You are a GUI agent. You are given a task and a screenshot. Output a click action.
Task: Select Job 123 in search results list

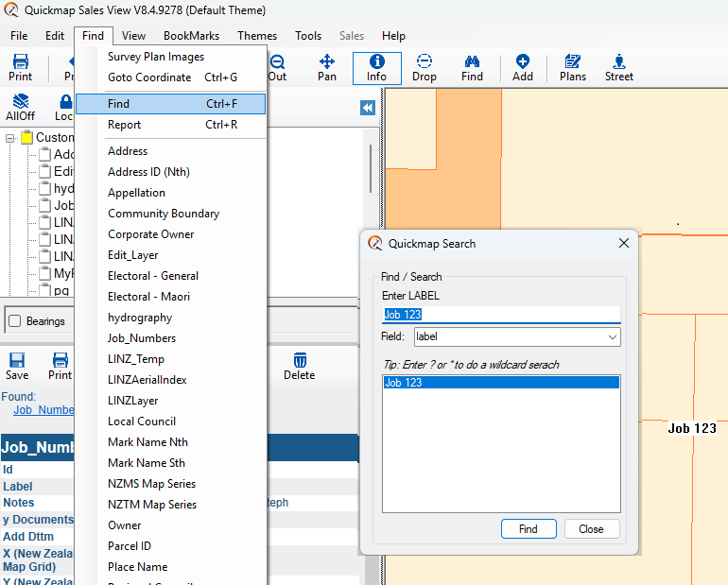pos(500,383)
